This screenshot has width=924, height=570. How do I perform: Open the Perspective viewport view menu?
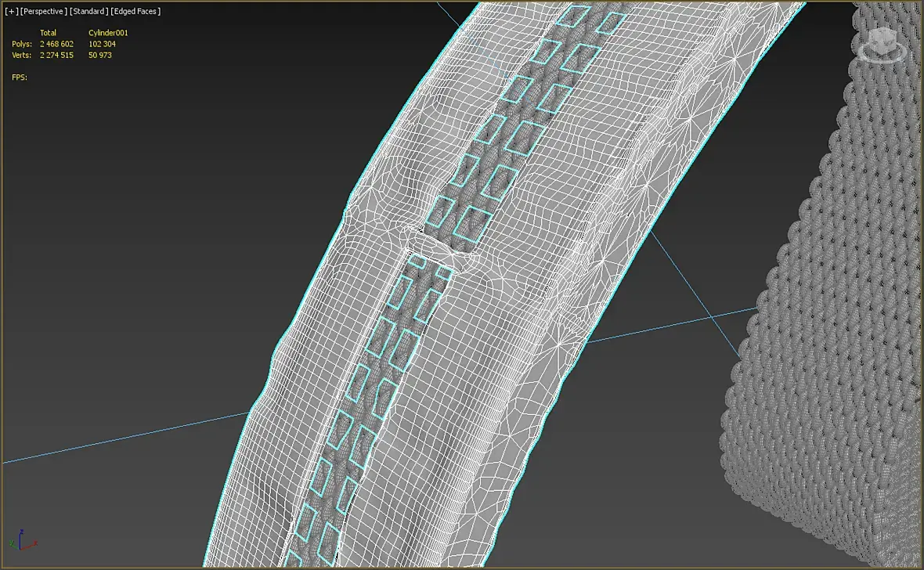[44, 11]
